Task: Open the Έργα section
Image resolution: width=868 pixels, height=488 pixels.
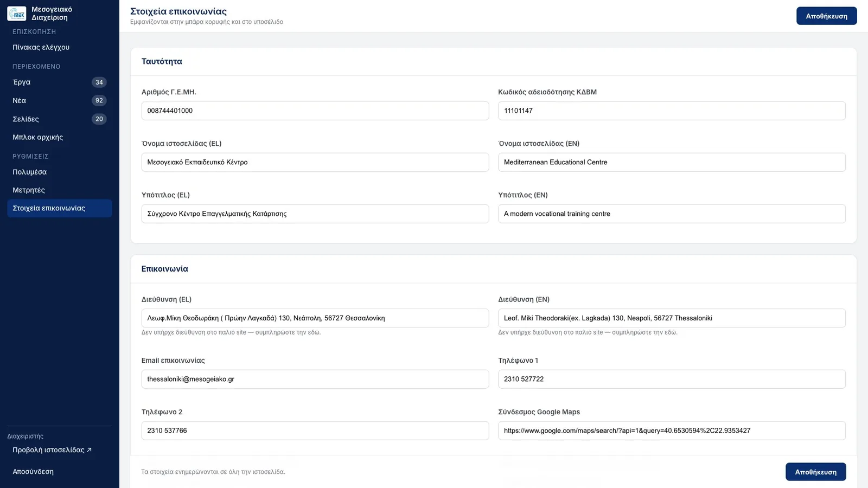Action: pyautogui.click(x=60, y=82)
